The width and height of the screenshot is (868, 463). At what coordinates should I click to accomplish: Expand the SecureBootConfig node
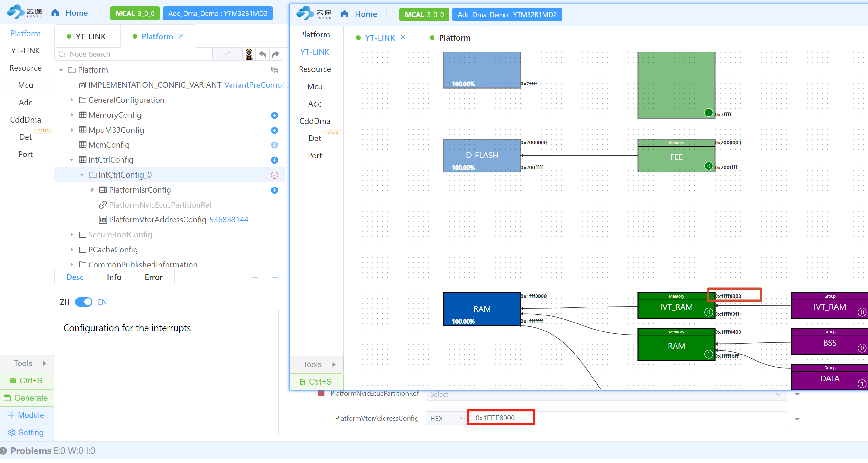(71, 235)
